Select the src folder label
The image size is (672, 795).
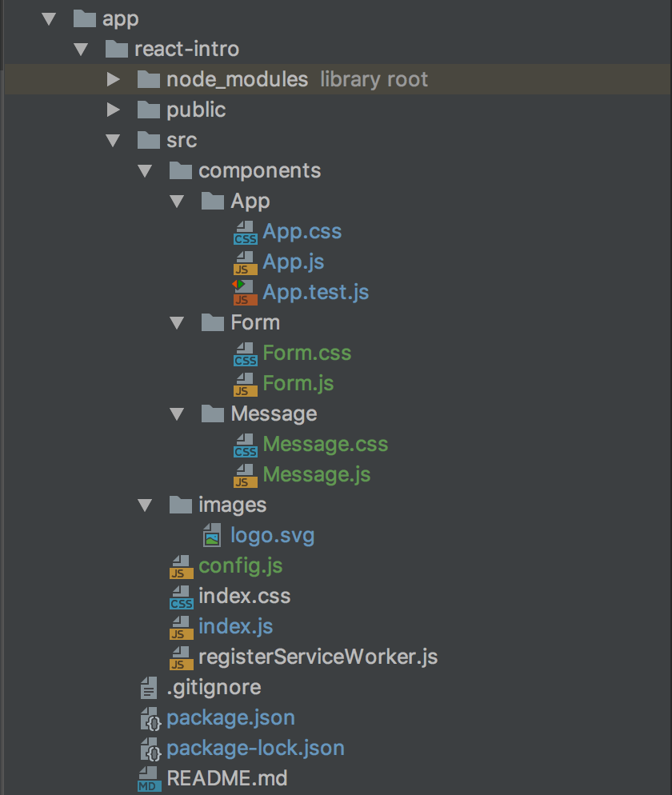(182, 141)
